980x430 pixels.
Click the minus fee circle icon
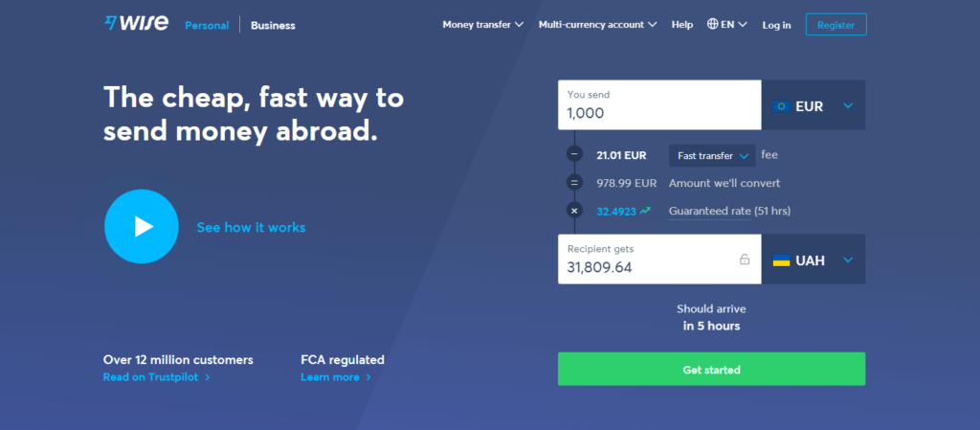point(574,154)
